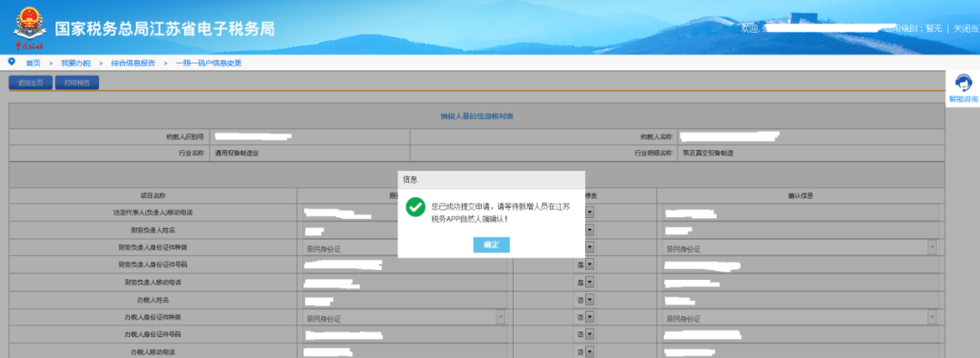
Task: Click the 纳税人识别号 label
Action: [x=186, y=136]
